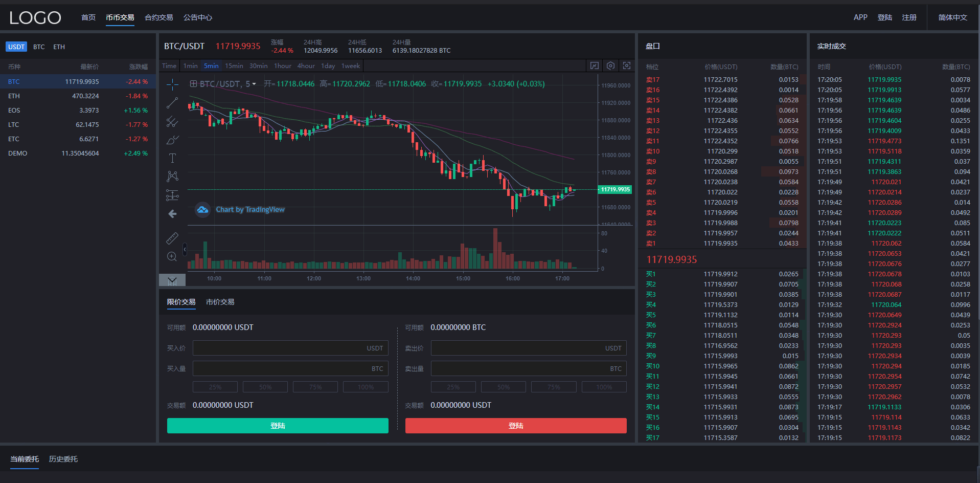Click the brush drawing tool
Viewport: 980px width, 483px height.
pyautogui.click(x=172, y=140)
